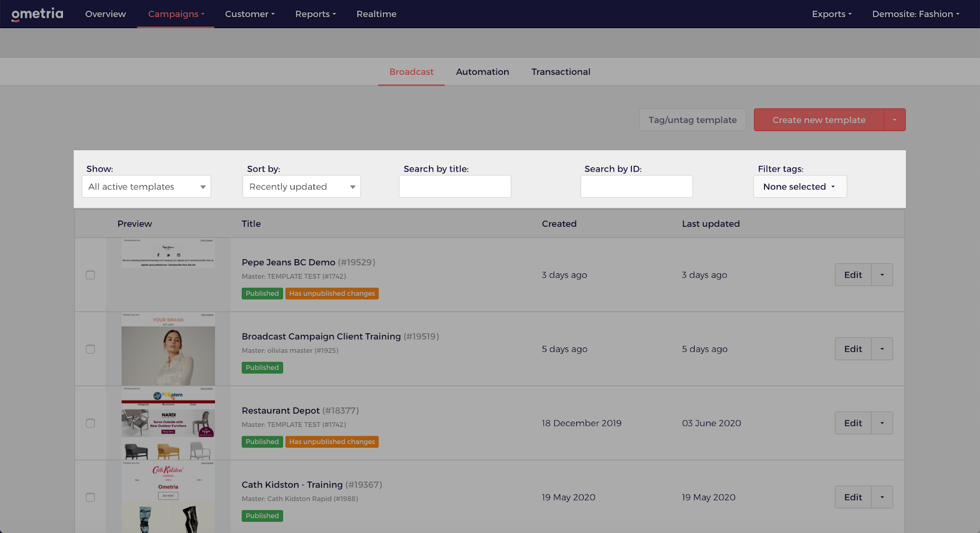Edit the Pepe Jeans BC Demo template

pos(853,275)
